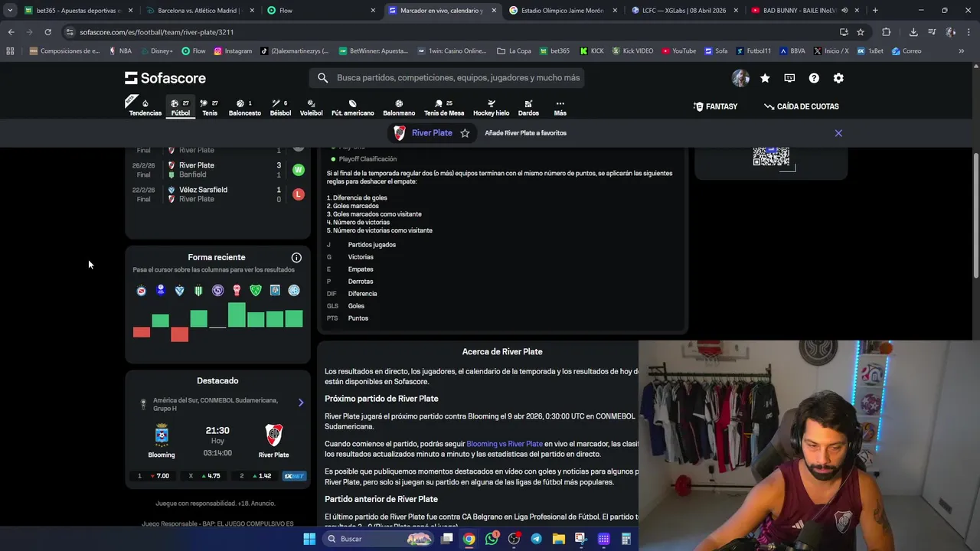Select the Balonmano sport icon
Image resolution: width=980 pixels, height=551 pixels.
399,107
